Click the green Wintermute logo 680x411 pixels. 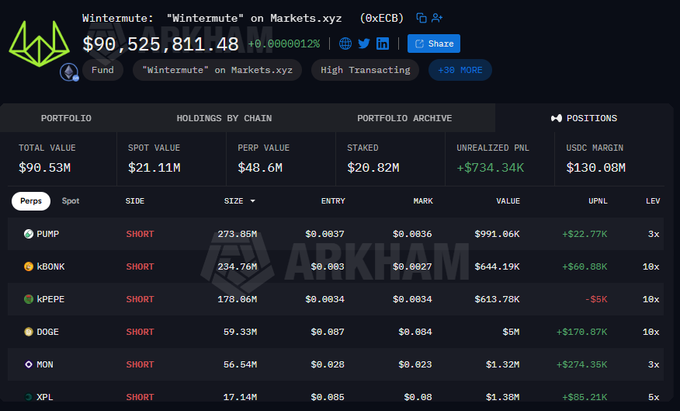point(39,43)
